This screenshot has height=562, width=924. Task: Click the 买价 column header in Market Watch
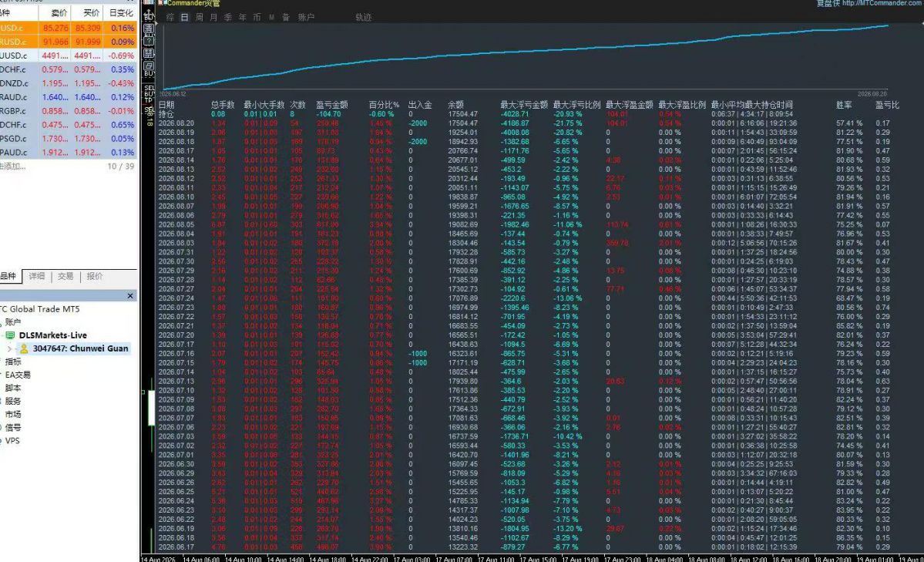[x=91, y=12]
